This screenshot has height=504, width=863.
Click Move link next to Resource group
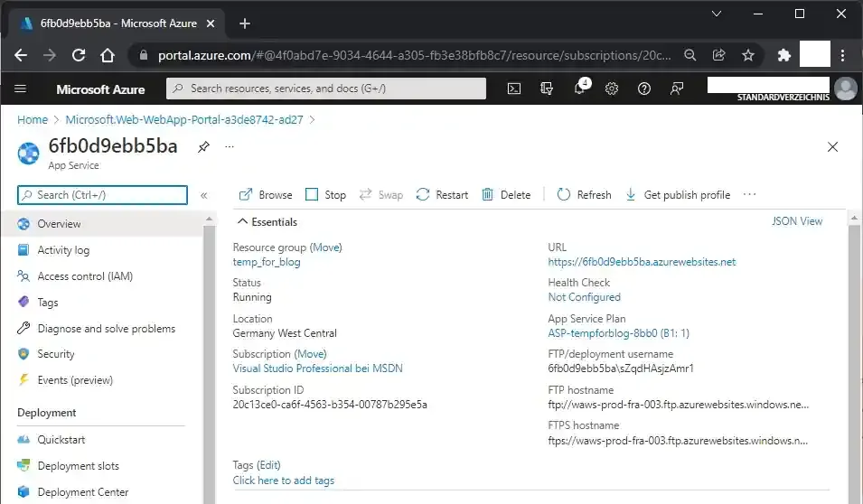click(x=326, y=247)
